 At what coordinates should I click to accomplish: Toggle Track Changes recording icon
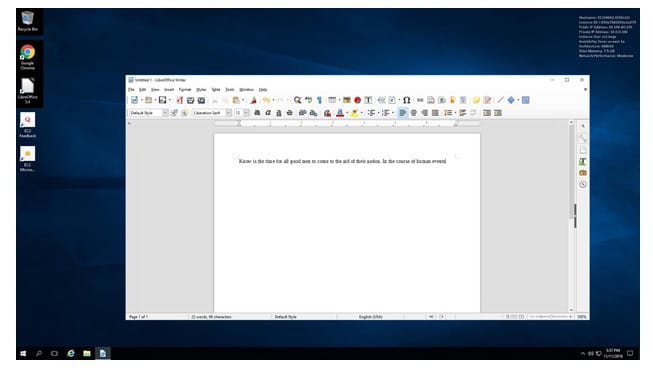(x=487, y=100)
